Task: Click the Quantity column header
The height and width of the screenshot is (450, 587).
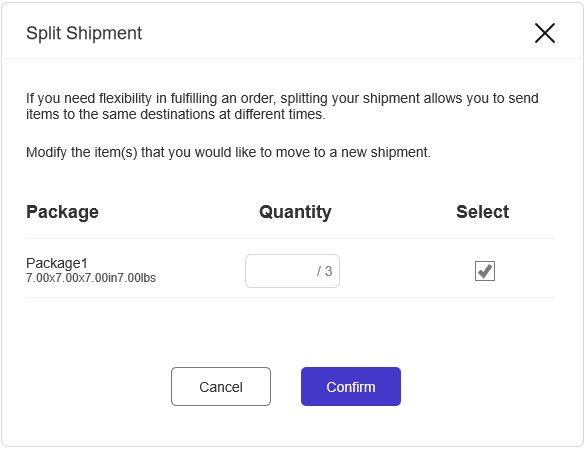Action: tap(295, 212)
